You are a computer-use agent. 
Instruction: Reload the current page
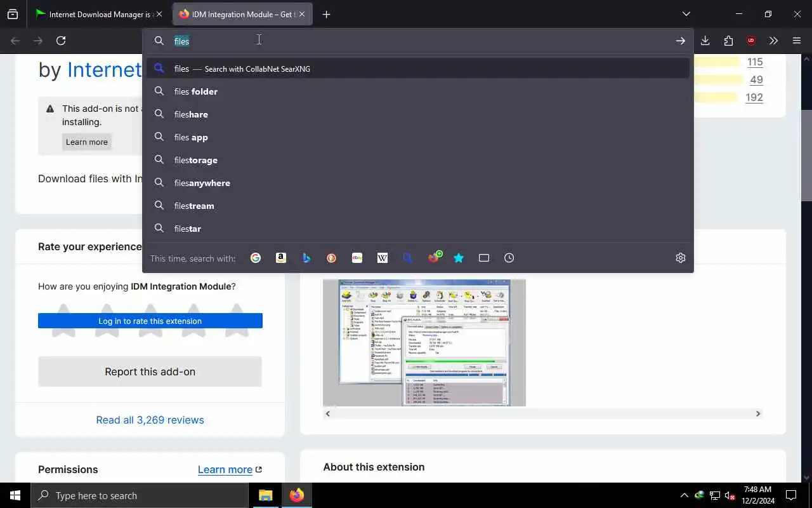tap(61, 41)
